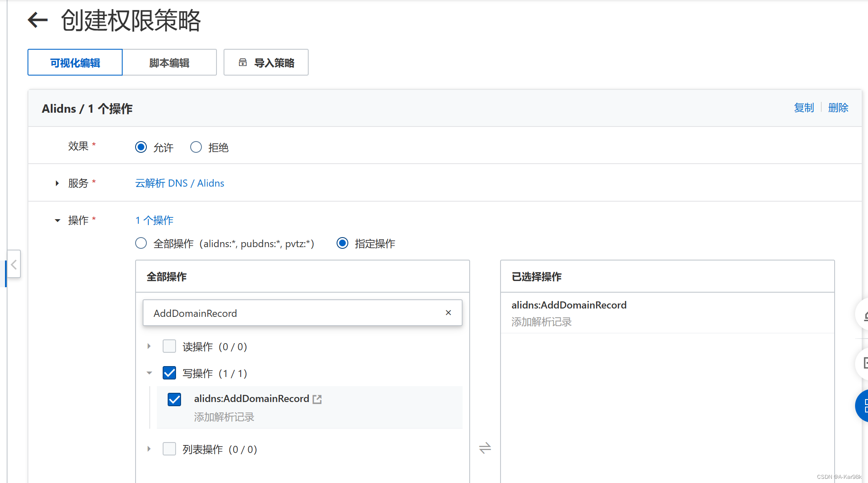Click the transfer arrows between operation panels
Viewport: 868px width, 483px height.
coord(485,448)
